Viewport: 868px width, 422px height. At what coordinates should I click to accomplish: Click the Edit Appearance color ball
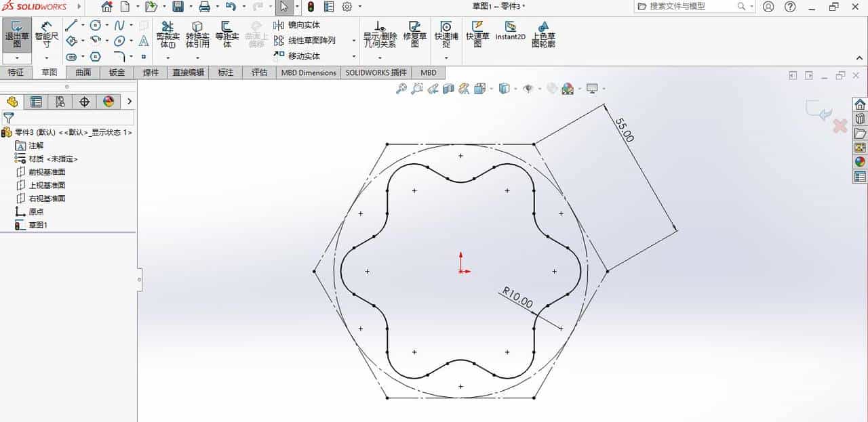coord(569,88)
